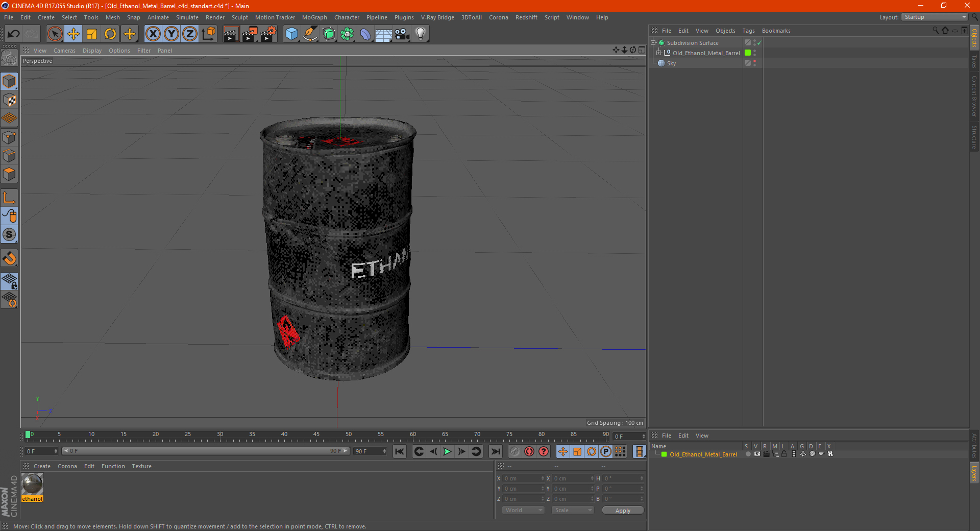Expand the Old_Ethanol_Metal_Barrel object

click(659, 53)
